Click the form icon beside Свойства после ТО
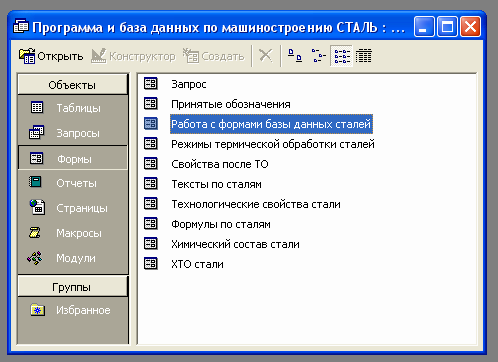Screen dimensions: 498x362 (x=150, y=163)
